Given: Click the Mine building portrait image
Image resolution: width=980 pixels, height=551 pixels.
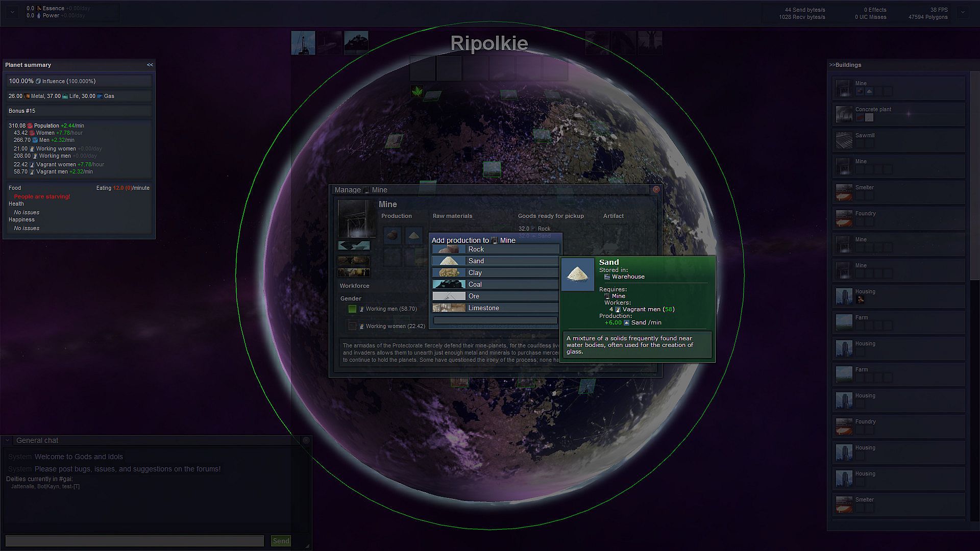Looking at the screenshot, I should pos(356,218).
